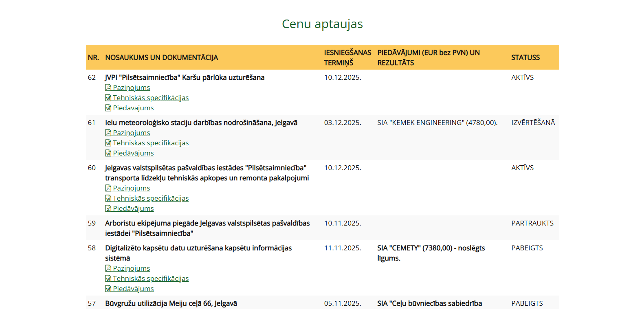Click the Word icon beside row 61 Piedāvājums
Image resolution: width=644 pixels, height=309 pixels.
(x=108, y=153)
